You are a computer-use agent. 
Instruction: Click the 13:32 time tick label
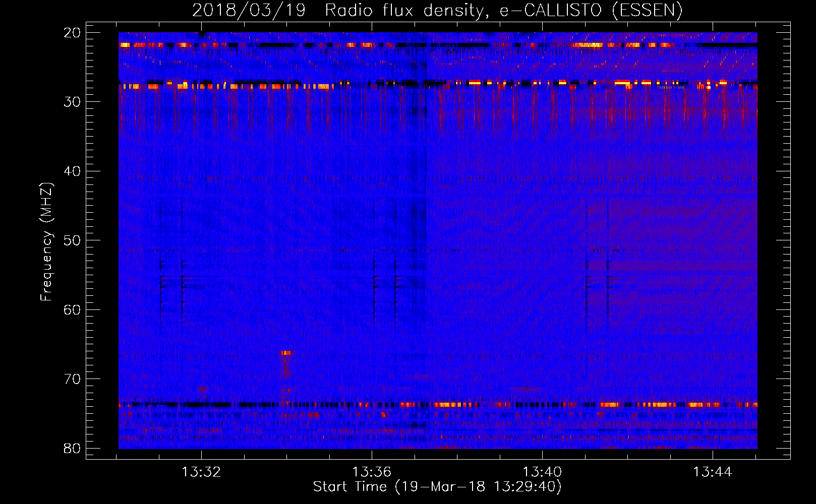(x=201, y=472)
